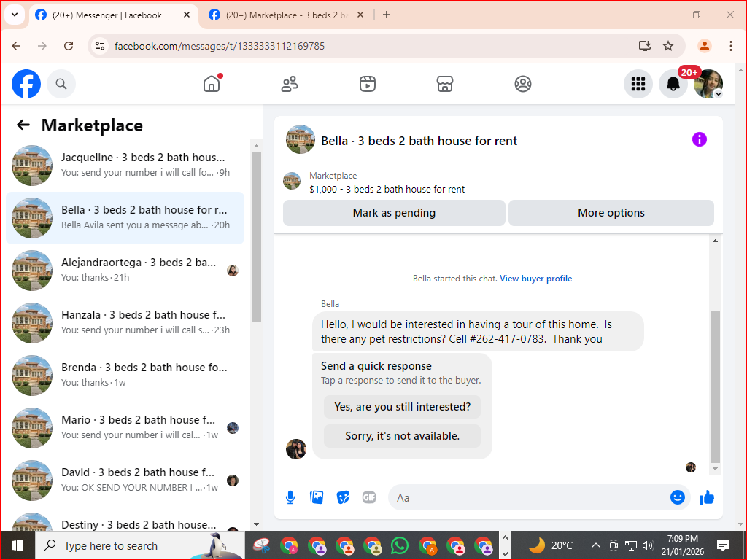Send a thumbs-up like
The width and height of the screenshot is (747, 560).
(x=707, y=497)
